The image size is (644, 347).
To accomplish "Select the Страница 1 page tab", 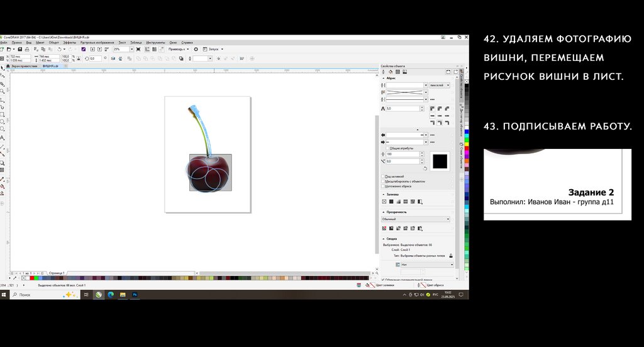I will tap(56, 273).
